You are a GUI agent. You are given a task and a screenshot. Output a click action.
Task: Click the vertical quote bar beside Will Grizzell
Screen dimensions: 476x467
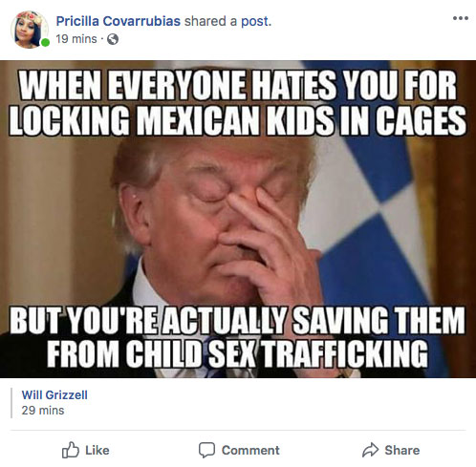[x=11, y=403]
